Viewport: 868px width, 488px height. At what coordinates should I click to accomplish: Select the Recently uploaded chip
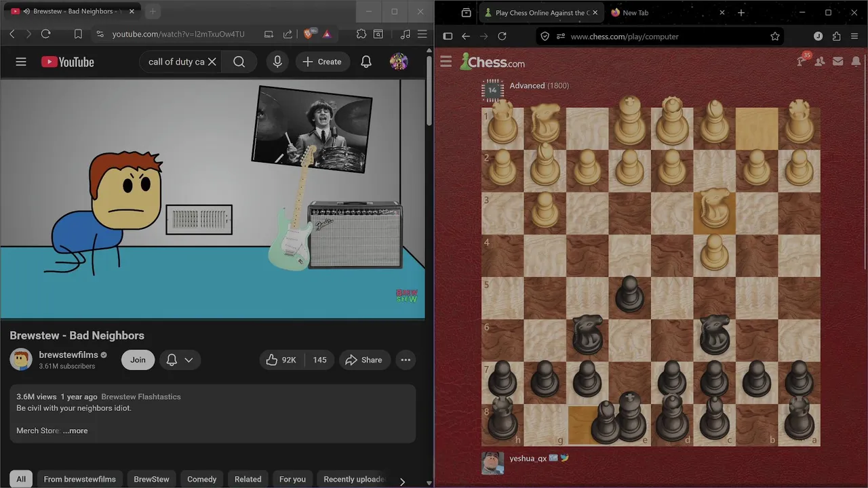[353, 479]
